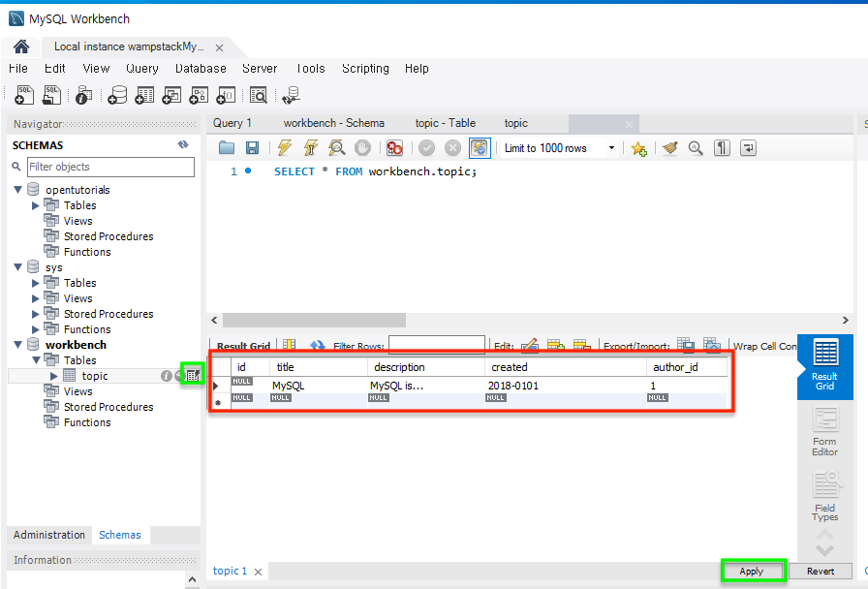Switch to the Administration tab
The width and height of the screenshot is (868, 589).
pyautogui.click(x=49, y=535)
